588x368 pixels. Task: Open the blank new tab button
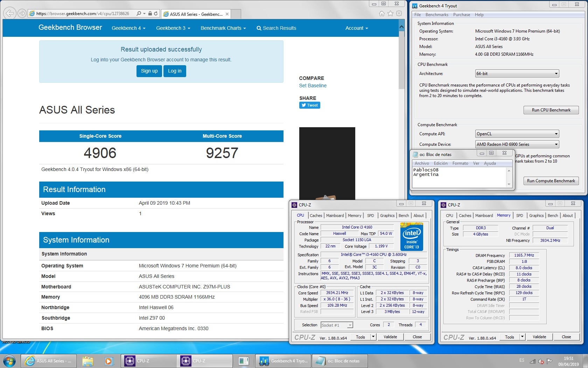pos(236,14)
